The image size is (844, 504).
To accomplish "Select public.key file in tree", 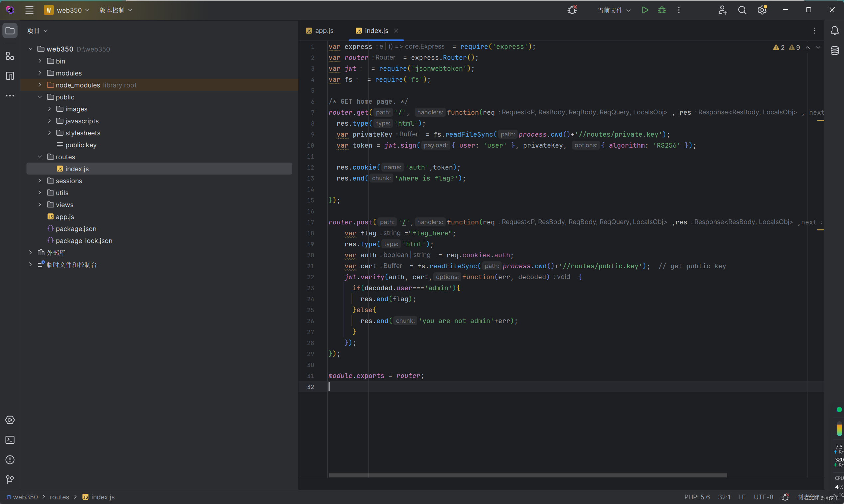I will click(76, 145).
